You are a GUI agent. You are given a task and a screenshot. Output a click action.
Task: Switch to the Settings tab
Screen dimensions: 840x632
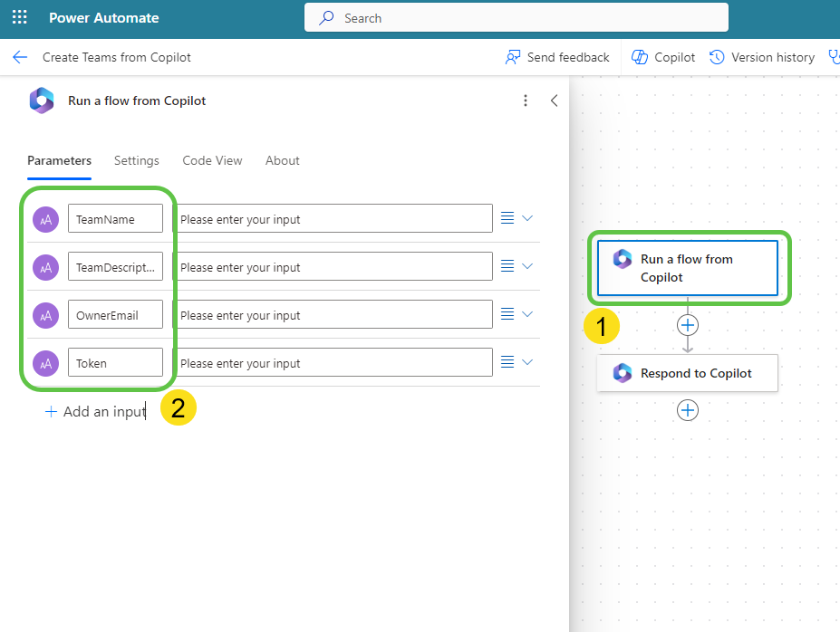tap(136, 160)
